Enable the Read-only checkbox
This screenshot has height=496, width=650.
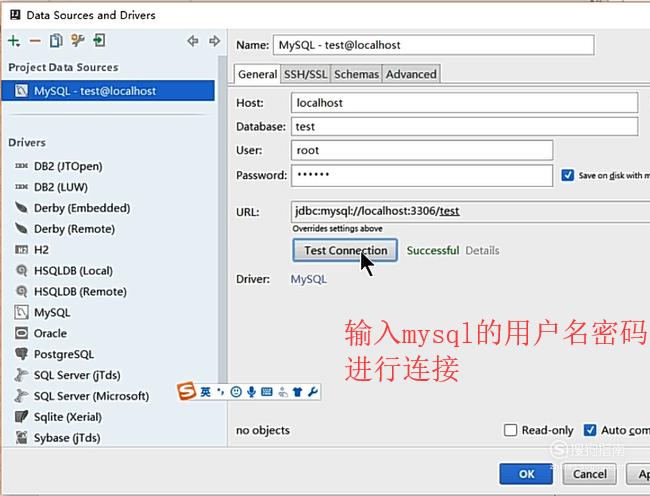[x=510, y=430]
